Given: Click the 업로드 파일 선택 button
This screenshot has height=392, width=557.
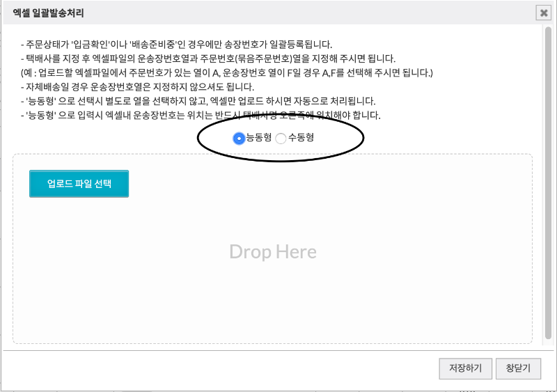Looking at the screenshot, I should coord(79,184).
